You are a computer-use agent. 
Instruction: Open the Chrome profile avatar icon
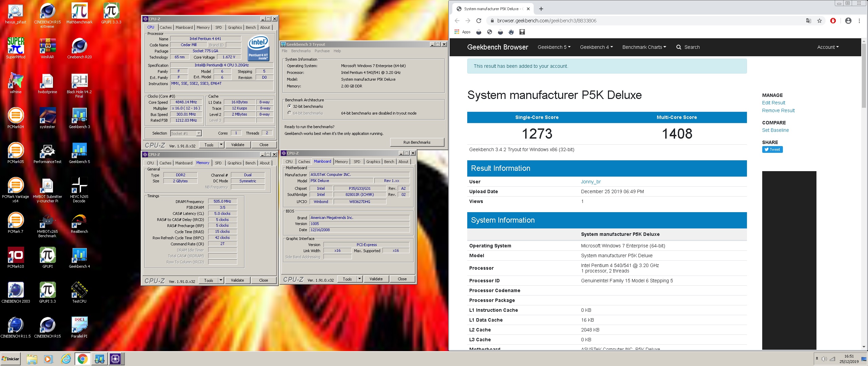click(848, 21)
